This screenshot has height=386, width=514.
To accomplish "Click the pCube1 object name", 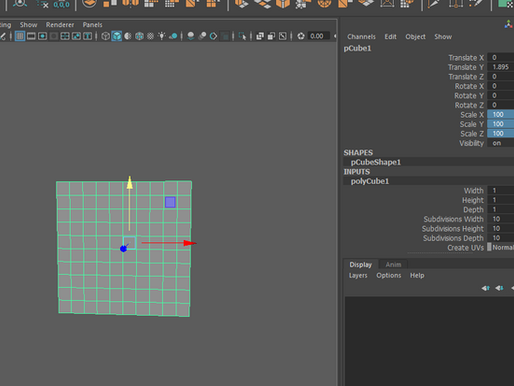I will pyautogui.click(x=357, y=48).
